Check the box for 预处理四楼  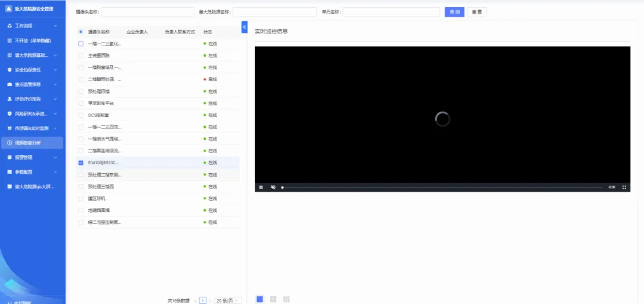point(80,91)
